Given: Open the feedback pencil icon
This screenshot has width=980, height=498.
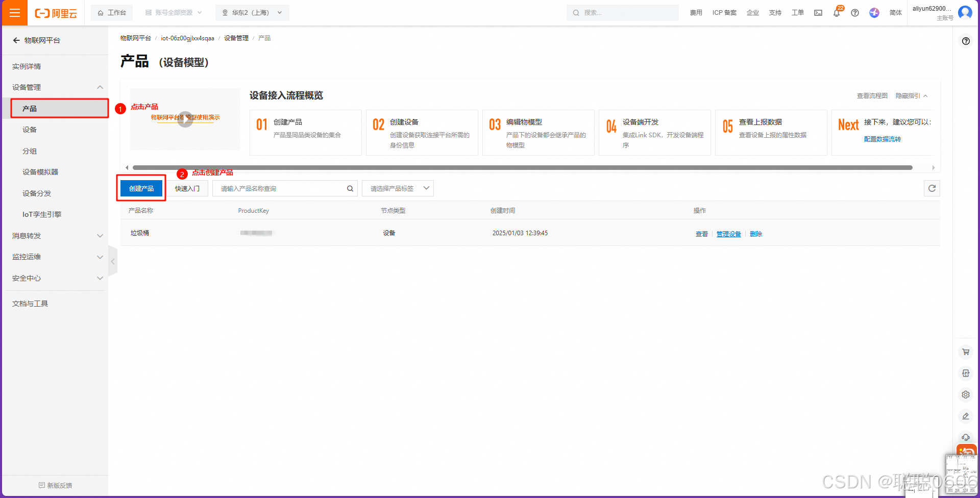Looking at the screenshot, I should pos(966,416).
